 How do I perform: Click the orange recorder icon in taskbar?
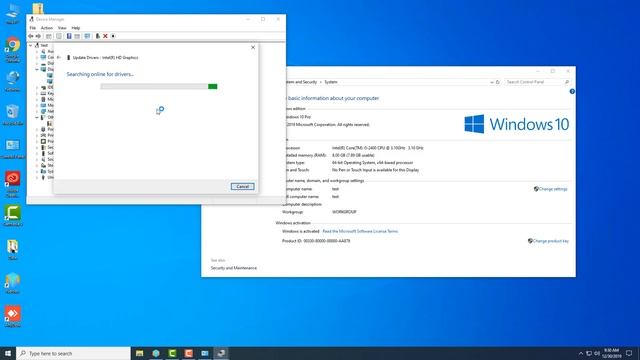click(x=189, y=353)
